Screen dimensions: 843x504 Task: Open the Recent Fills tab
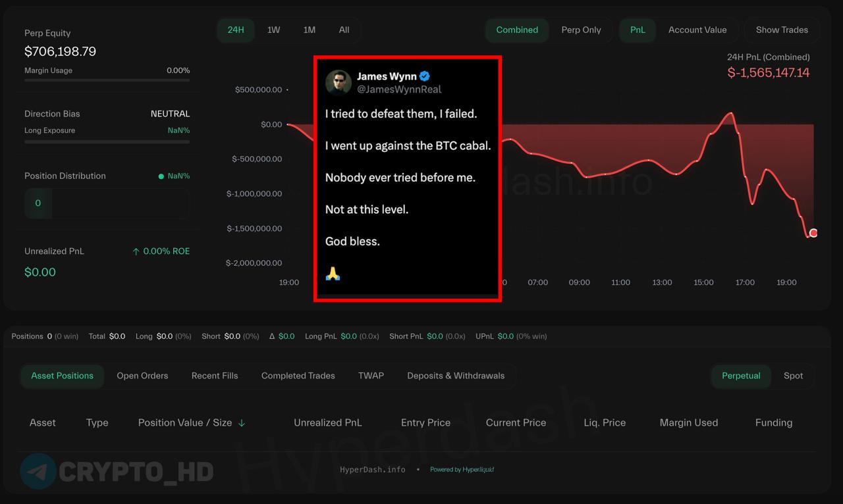point(215,376)
